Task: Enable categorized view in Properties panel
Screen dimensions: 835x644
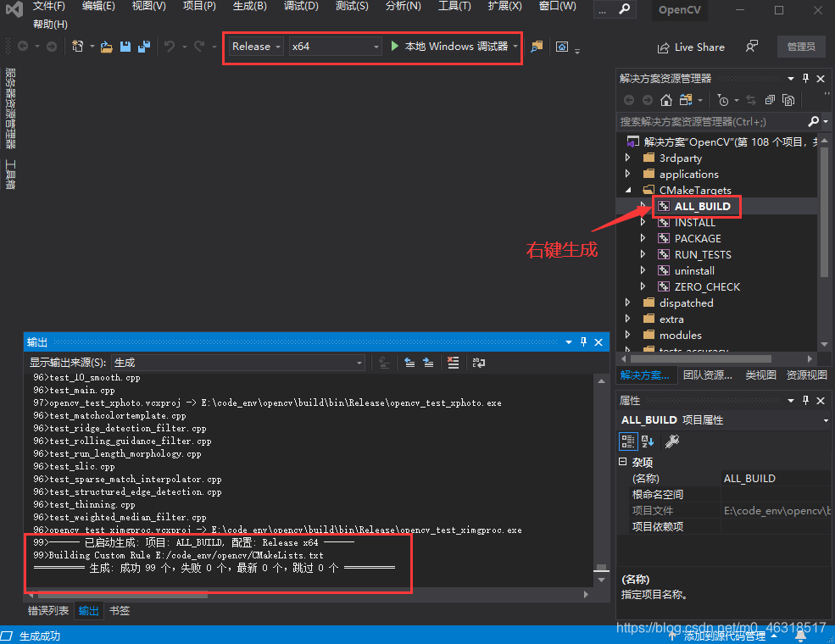Action: pos(626,441)
